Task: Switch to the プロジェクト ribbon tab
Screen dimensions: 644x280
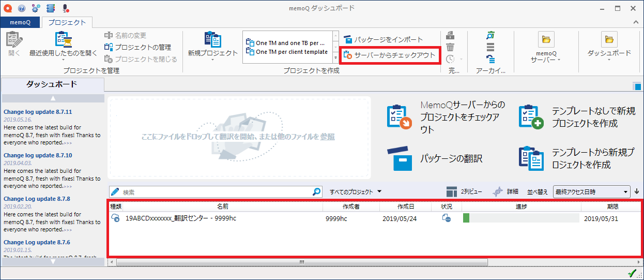Action: point(67,22)
